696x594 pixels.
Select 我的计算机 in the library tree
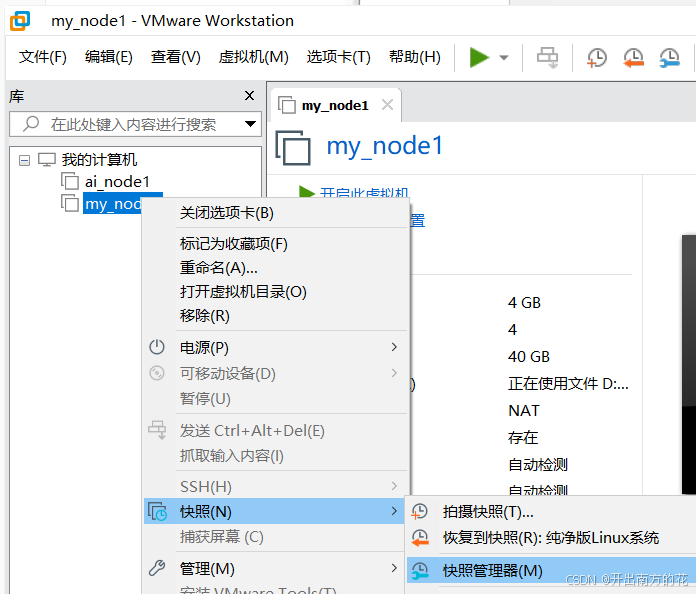pos(99,159)
